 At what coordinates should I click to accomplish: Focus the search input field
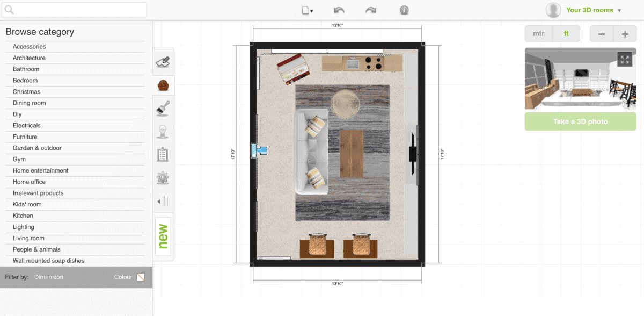point(75,10)
